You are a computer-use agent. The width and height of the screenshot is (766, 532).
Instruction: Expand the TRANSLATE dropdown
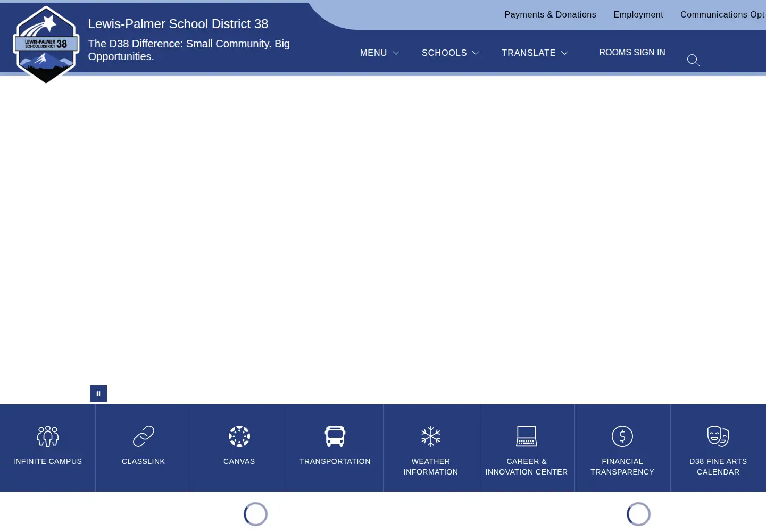pyautogui.click(x=535, y=53)
